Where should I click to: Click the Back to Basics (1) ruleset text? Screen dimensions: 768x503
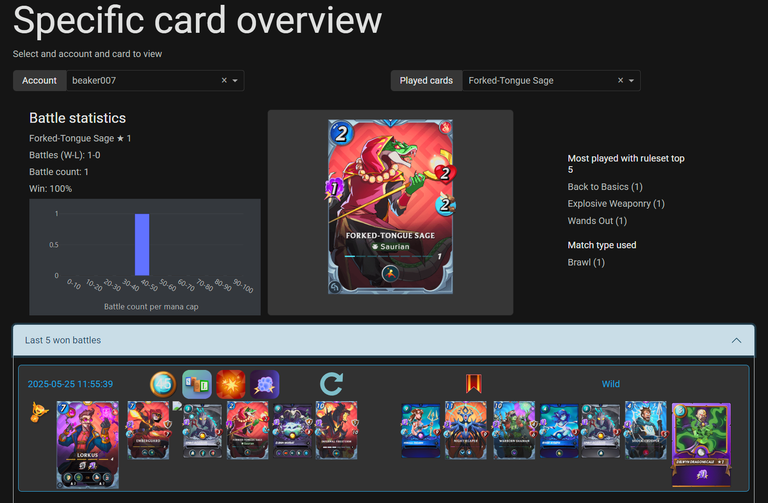coord(605,187)
